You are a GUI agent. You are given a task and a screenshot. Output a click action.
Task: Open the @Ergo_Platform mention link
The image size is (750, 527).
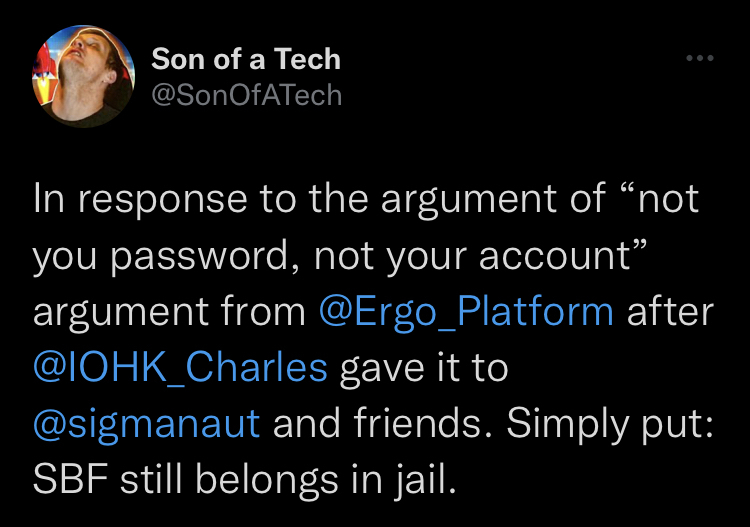(466, 312)
